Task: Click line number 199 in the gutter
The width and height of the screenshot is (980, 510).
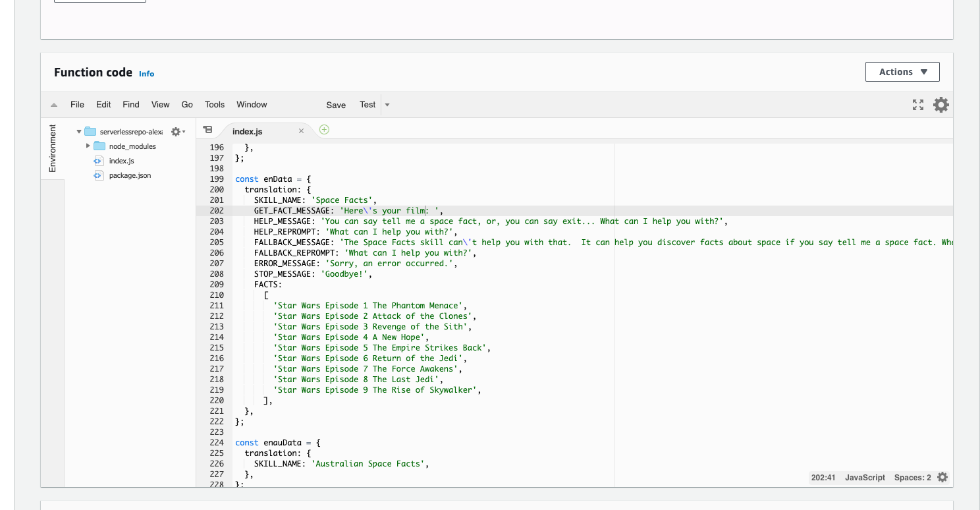Action: click(x=216, y=179)
